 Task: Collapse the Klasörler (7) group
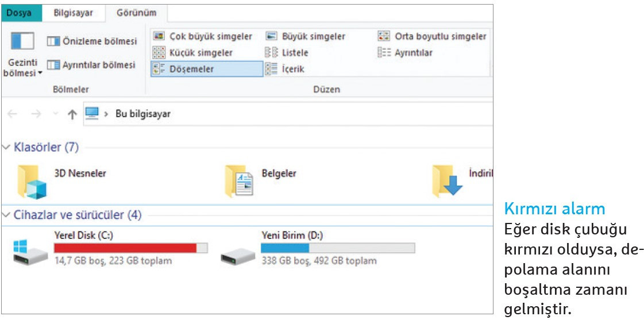[x=5, y=147]
